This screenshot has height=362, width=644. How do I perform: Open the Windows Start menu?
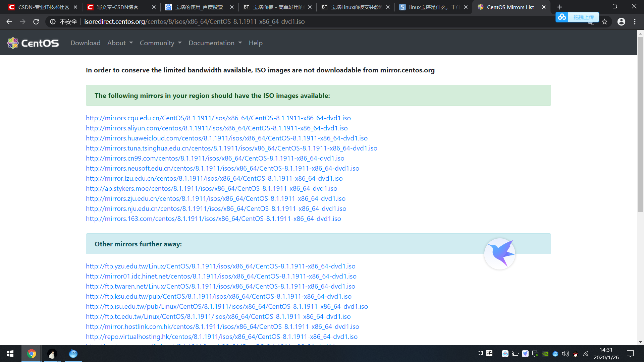coord(10,354)
